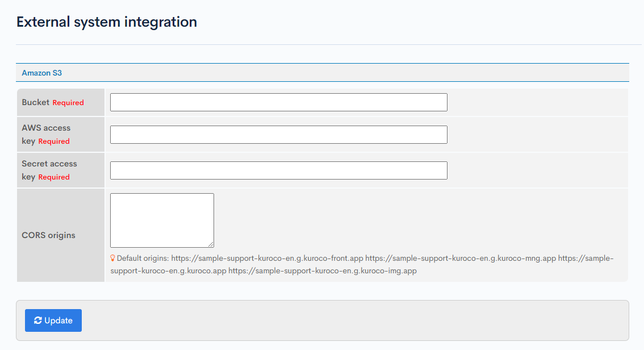Click the Amazon S3 section header
644x350 pixels.
coord(41,73)
